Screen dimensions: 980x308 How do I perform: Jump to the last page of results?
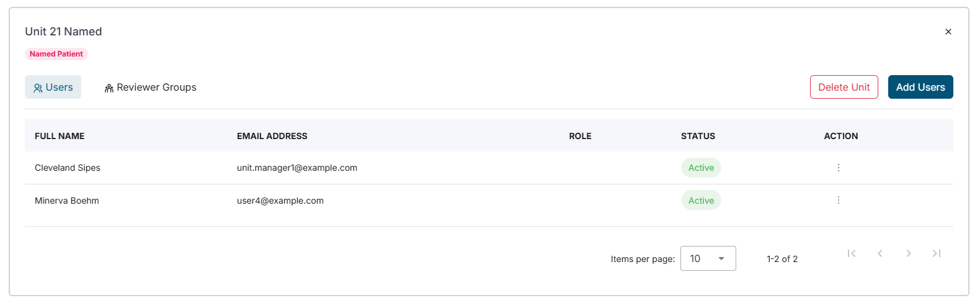[x=937, y=253]
